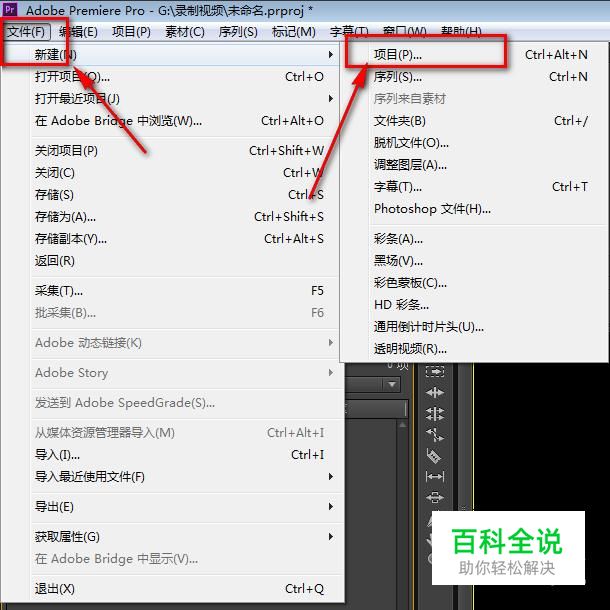
Task: Select 黑场(V)... submenu entry
Action: pyautogui.click(x=474, y=261)
